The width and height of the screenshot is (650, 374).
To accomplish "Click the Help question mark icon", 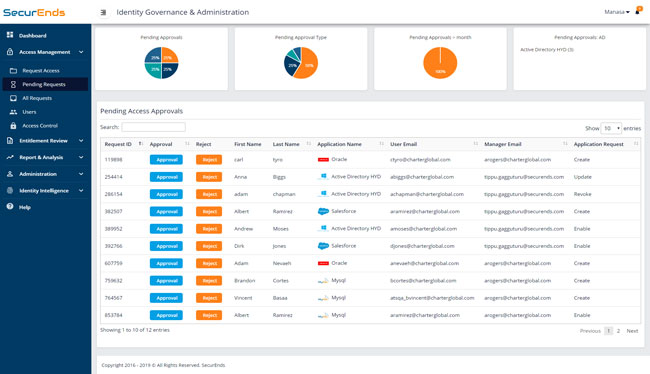I will [x=10, y=206].
